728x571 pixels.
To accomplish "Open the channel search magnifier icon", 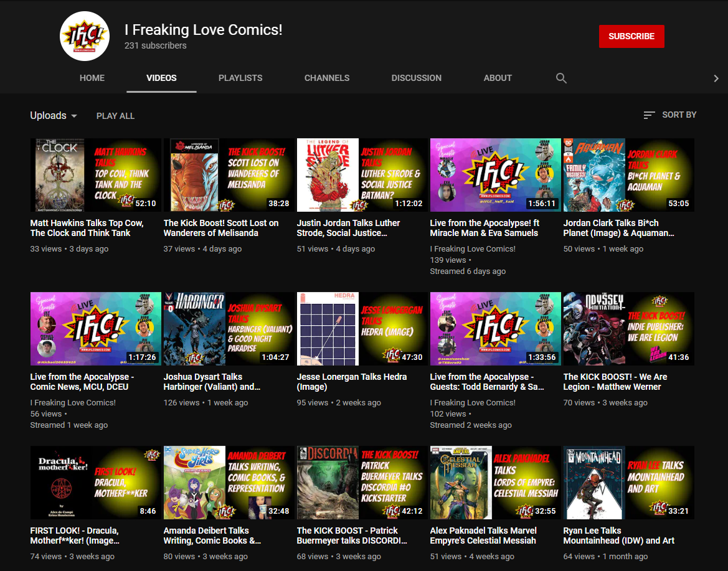I will 561,78.
